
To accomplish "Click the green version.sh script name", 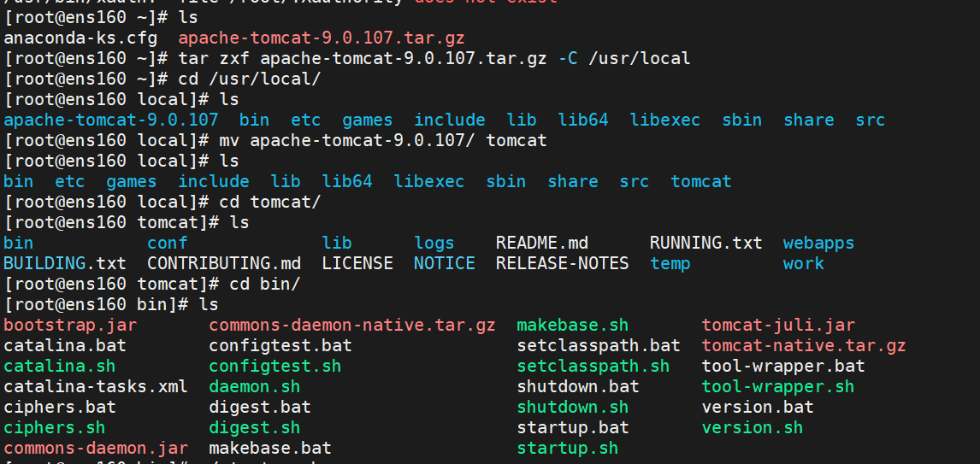I will point(752,428).
